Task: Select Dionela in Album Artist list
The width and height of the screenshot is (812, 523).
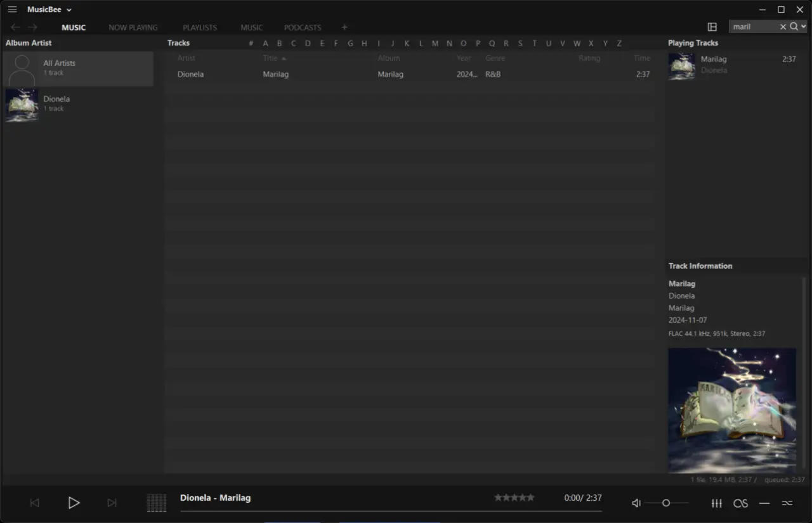Action: pyautogui.click(x=78, y=105)
